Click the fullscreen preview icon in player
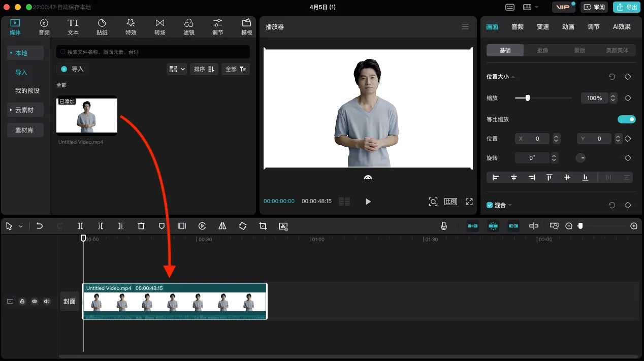This screenshot has height=361, width=644. pyautogui.click(x=469, y=202)
